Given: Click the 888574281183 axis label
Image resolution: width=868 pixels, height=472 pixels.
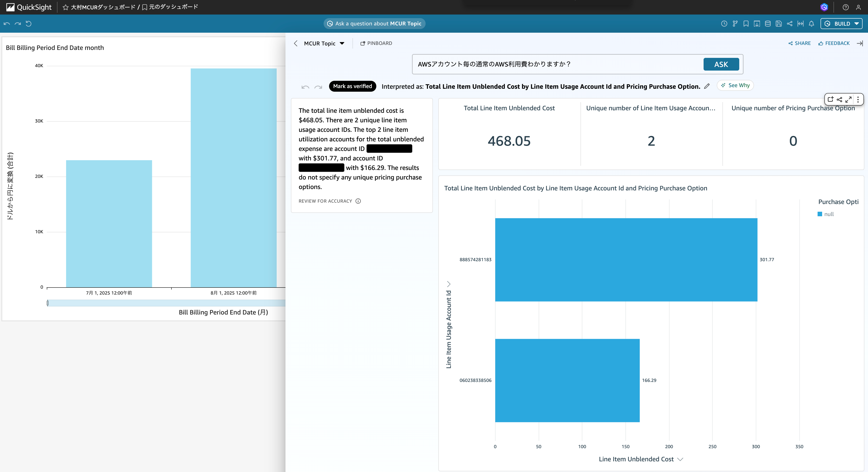Looking at the screenshot, I should (475, 260).
